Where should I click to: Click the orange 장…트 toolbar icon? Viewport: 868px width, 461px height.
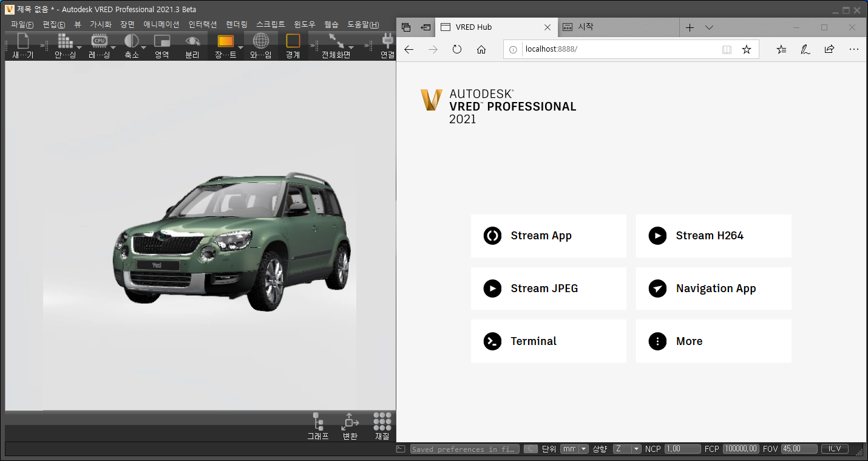[x=226, y=41]
